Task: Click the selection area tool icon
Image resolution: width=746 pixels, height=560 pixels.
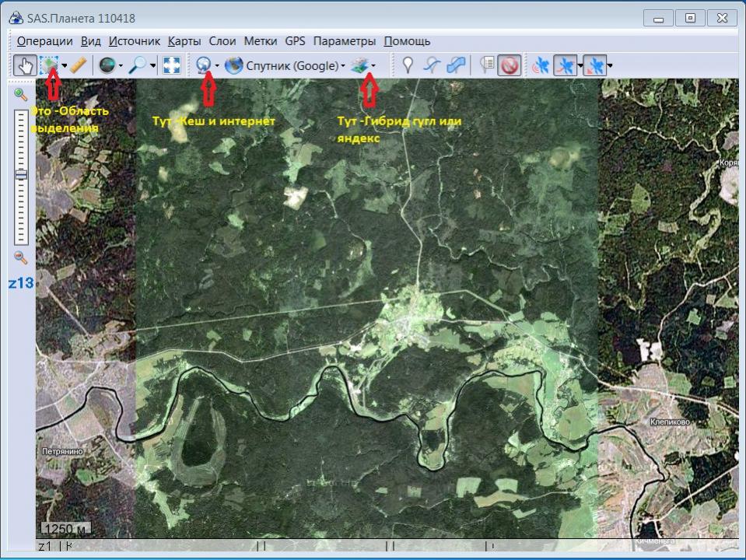Action: [50, 66]
